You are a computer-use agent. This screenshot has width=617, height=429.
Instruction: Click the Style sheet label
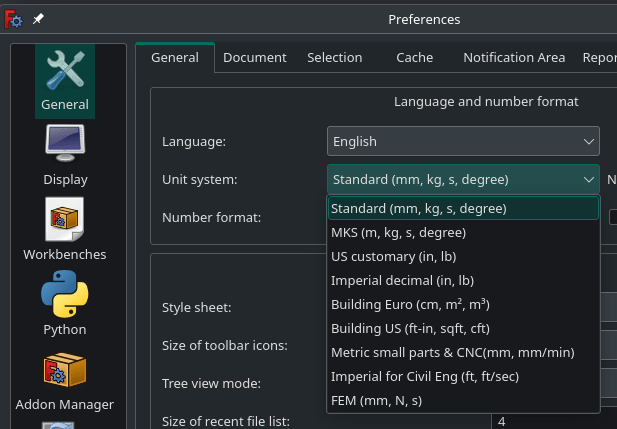point(196,308)
